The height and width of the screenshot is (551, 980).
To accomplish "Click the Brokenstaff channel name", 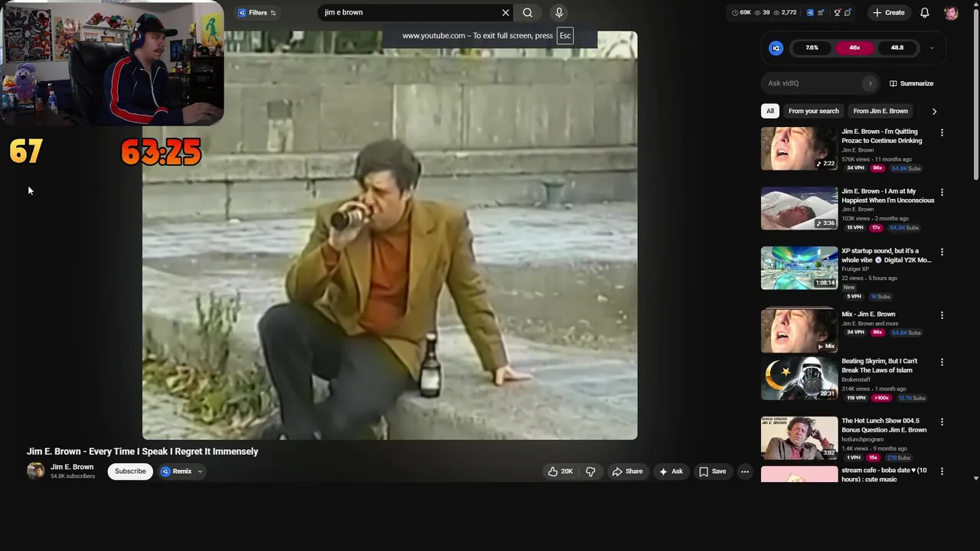I will click(856, 380).
